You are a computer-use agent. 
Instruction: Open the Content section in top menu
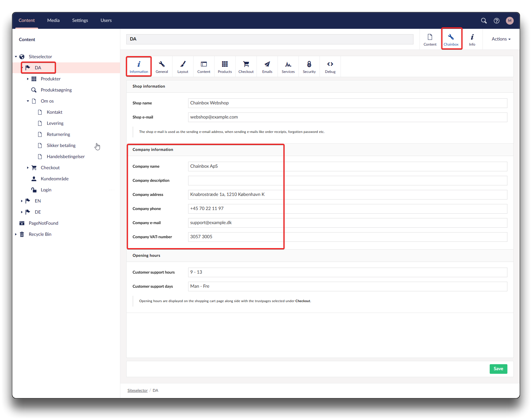point(27,20)
